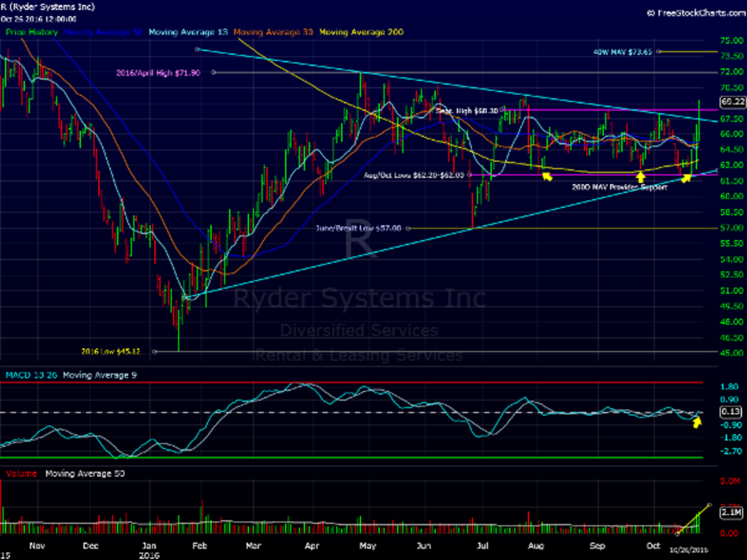Click the Aug label on the time axis
The width and height of the screenshot is (747, 560).
pos(535,545)
